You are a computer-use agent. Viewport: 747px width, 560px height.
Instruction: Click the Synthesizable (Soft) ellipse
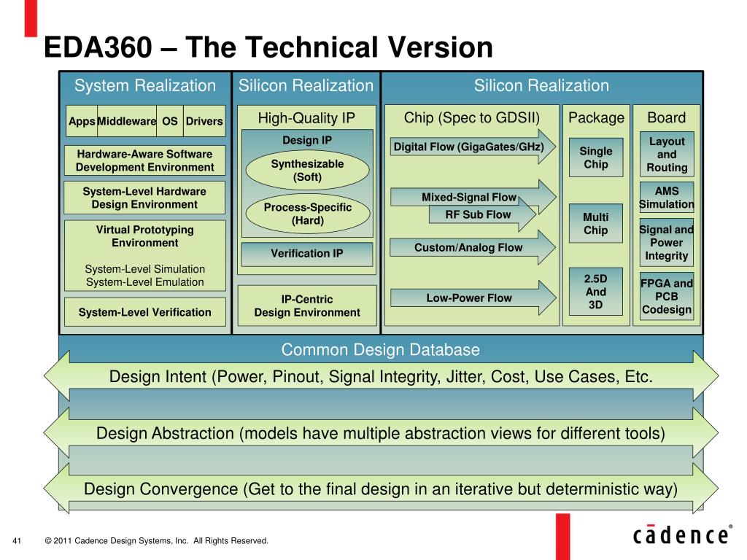(307, 171)
